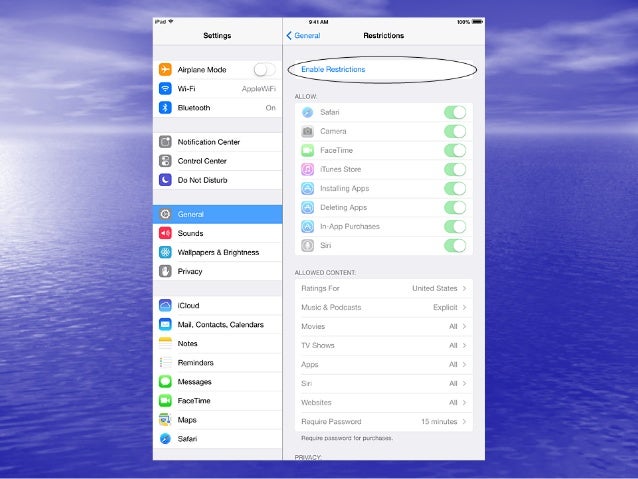Open the Apps rating chevron
This screenshot has height=479, width=638.
(x=464, y=364)
